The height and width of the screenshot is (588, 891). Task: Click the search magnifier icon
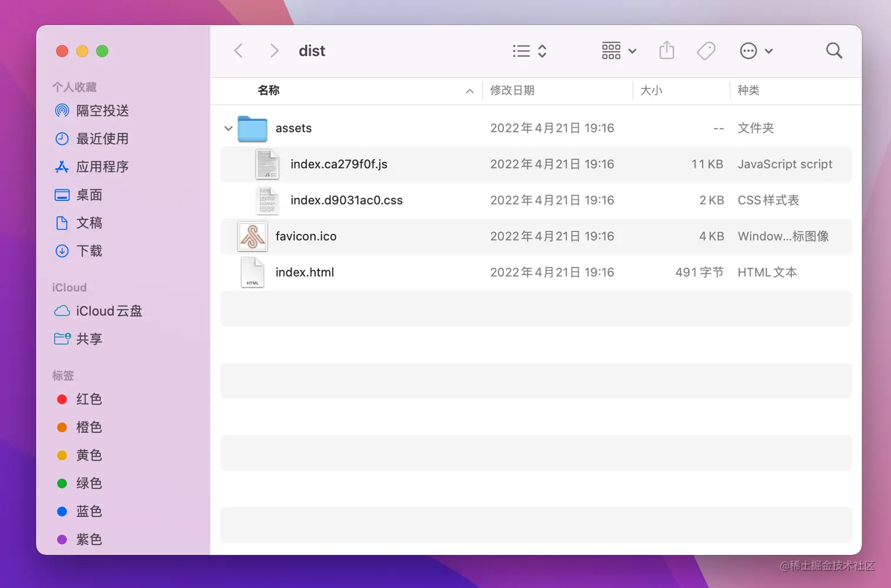coord(834,51)
